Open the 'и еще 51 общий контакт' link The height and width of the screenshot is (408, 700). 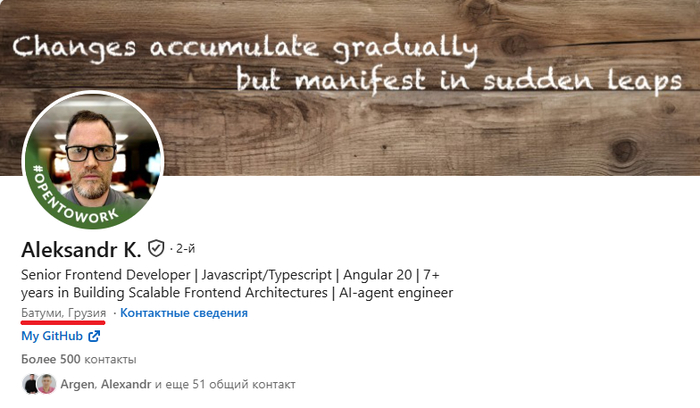click(x=225, y=384)
